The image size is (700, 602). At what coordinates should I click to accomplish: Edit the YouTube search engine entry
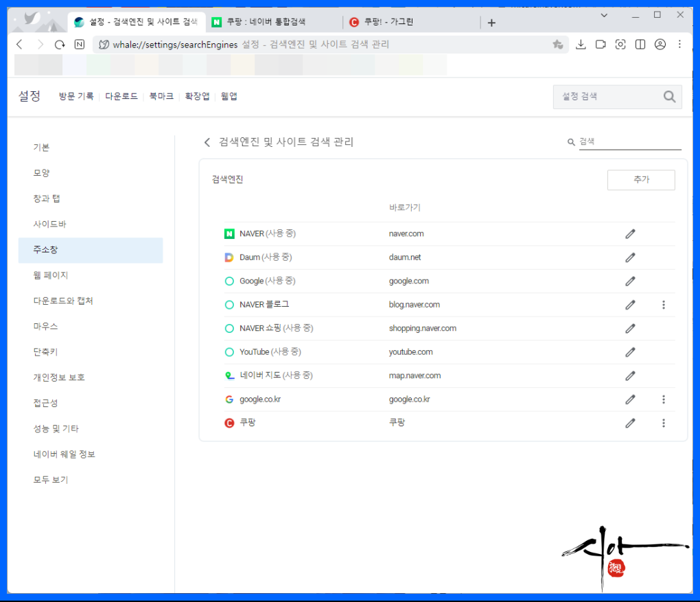tap(630, 352)
